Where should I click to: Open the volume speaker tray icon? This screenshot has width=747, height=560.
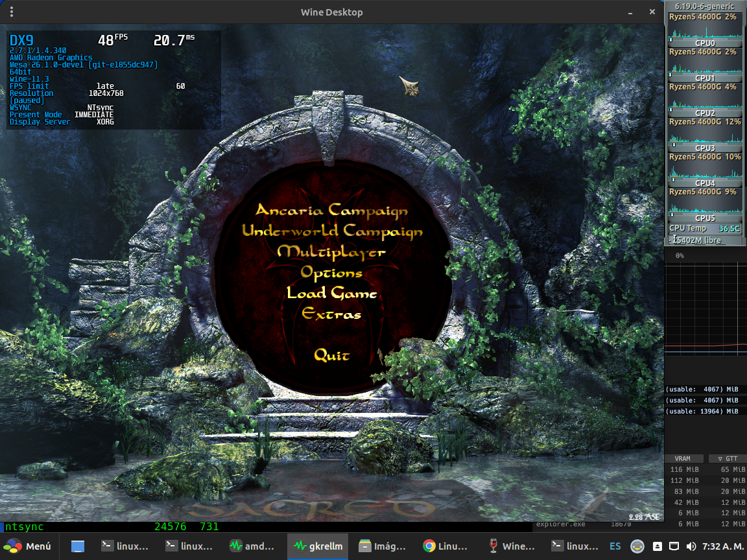(x=691, y=546)
